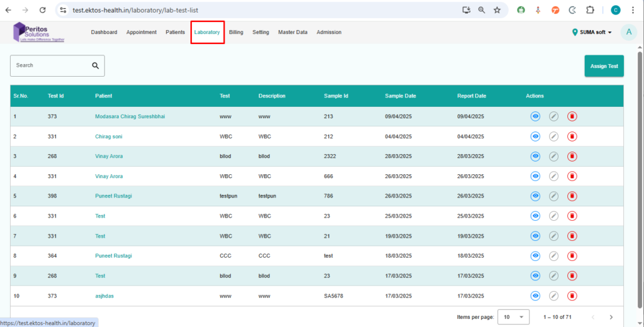This screenshot has height=327, width=644.
Task: Go to the Appointment menu
Action: (x=141, y=32)
